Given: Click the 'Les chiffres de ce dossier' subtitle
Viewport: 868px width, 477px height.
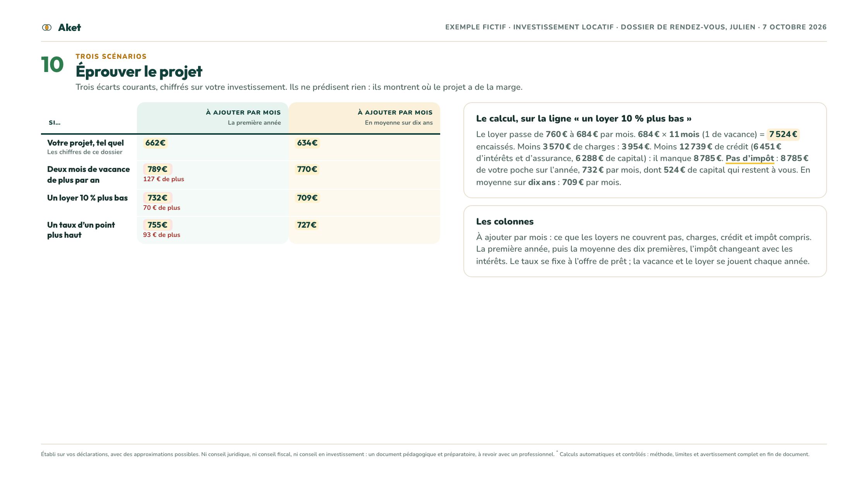Looking at the screenshot, I should [x=85, y=152].
